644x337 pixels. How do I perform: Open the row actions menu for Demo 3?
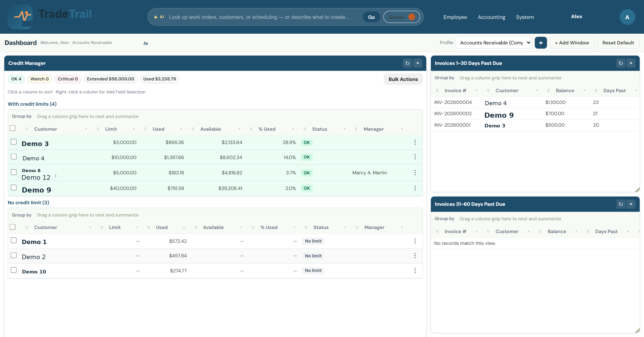pyautogui.click(x=415, y=142)
